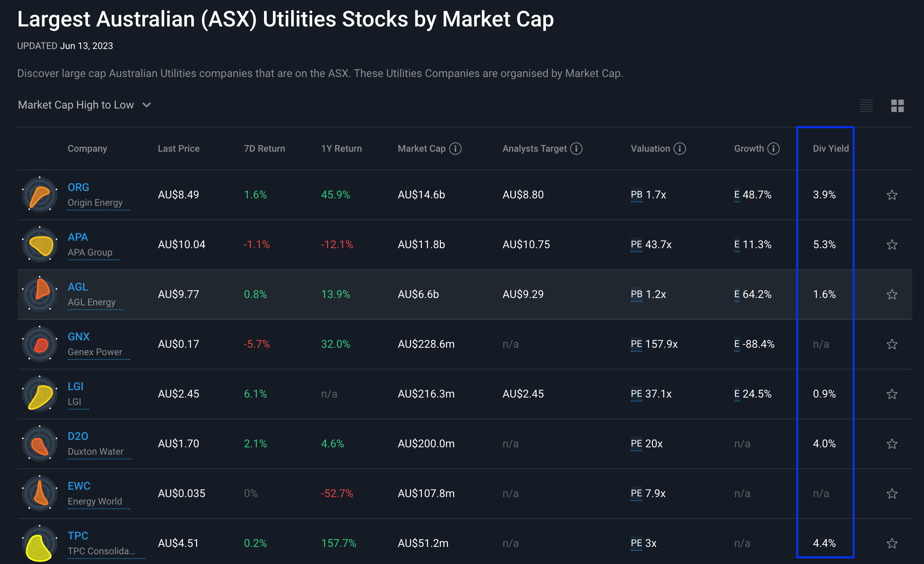924x564 pixels.
Task: Click PE label on APA valuation
Action: pyautogui.click(x=636, y=244)
